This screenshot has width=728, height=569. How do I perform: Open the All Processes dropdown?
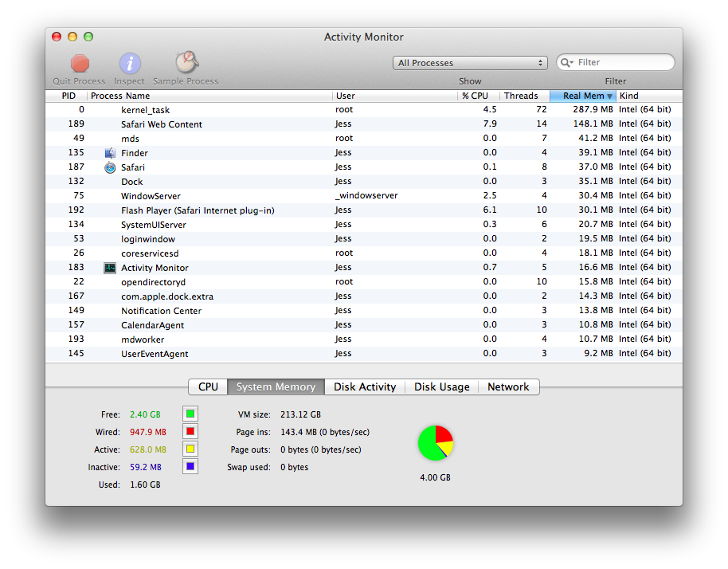coord(470,63)
